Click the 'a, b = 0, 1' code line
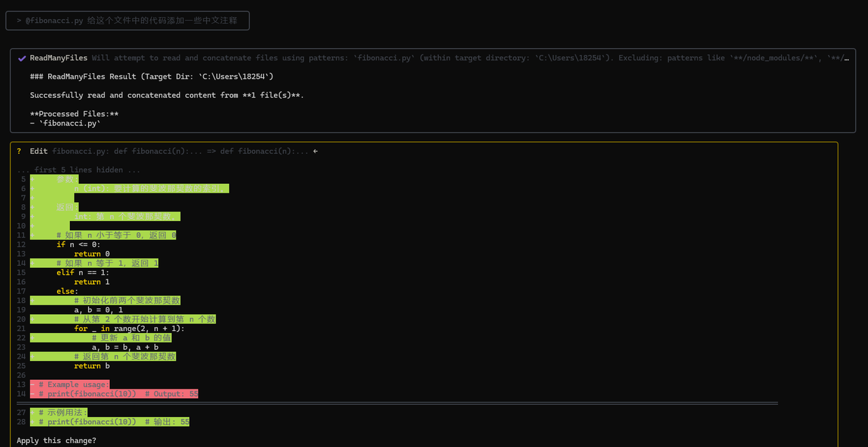This screenshot has width=868, height=447. [99, 310]
